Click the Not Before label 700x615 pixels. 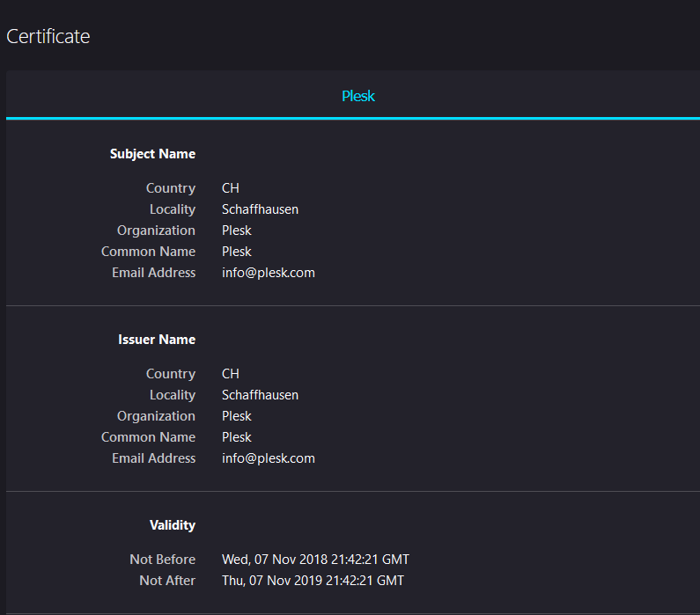[x=163, y=560]
